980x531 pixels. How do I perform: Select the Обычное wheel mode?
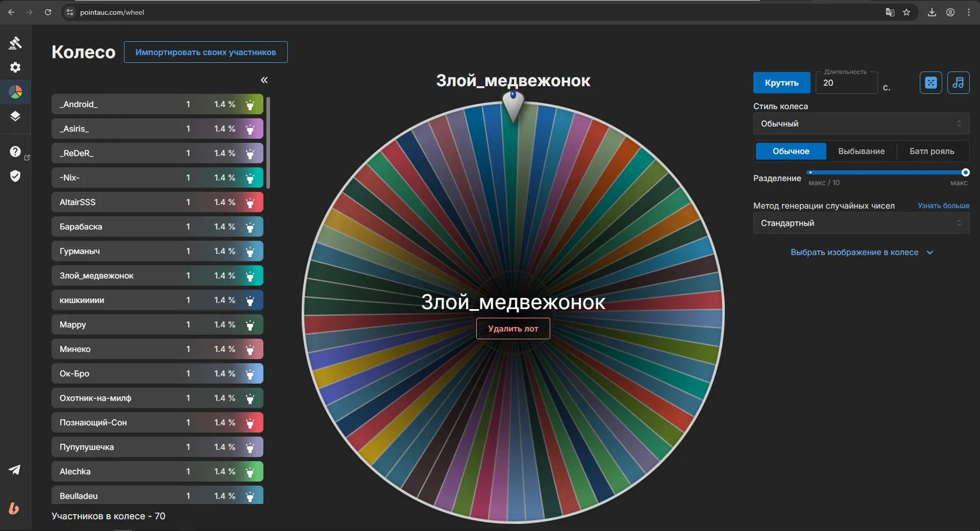[x=791, y=151]
